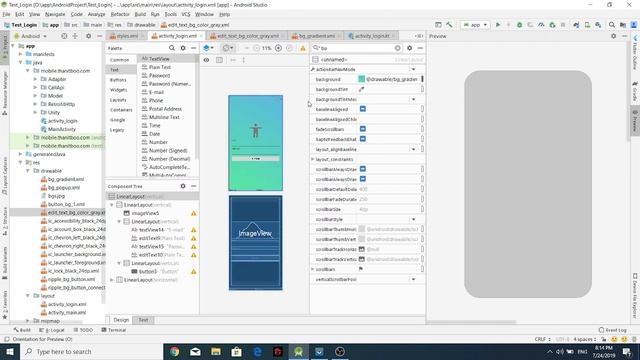Screen dimensions: 640x360
Task: Open layout_alignBaseline dropdown
Action: [413, 149]
